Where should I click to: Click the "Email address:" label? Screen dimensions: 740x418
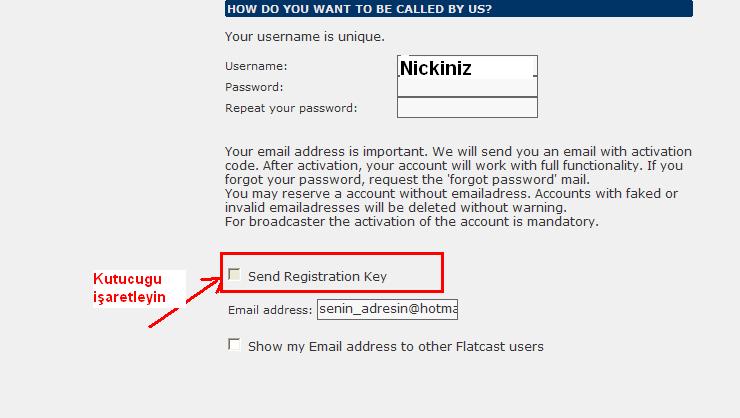pos(270,311)
